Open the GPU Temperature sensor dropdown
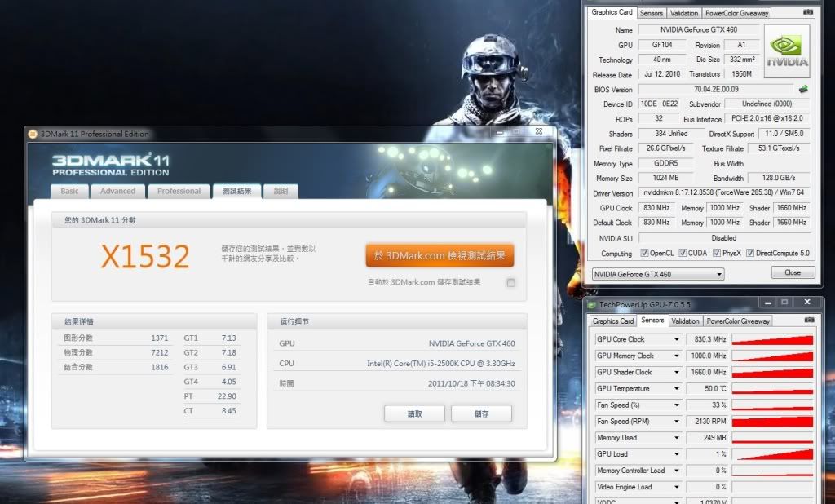Screen dimensions: 835x504 [677, 389]
